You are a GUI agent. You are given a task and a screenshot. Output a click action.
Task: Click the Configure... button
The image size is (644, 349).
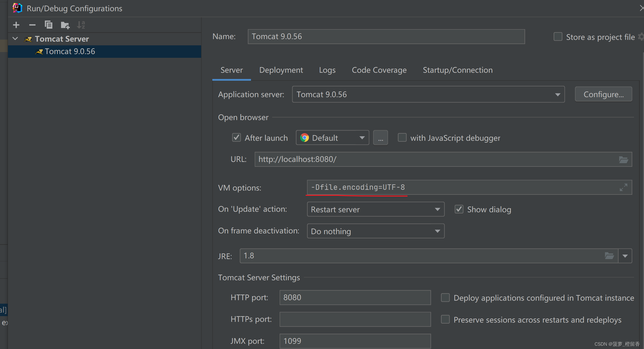pyautogui.click(x=603, y=94)
